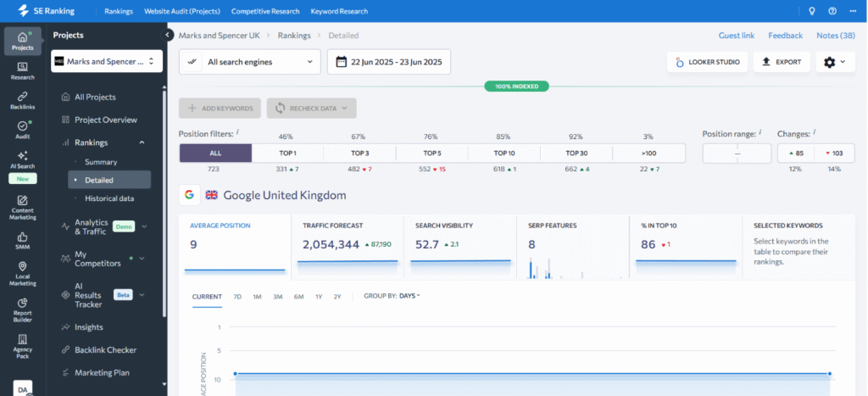Screen dimensions: 868x396
Task: Click the Position range info icon
Action: pyautogui.click(x=760, y=132)
